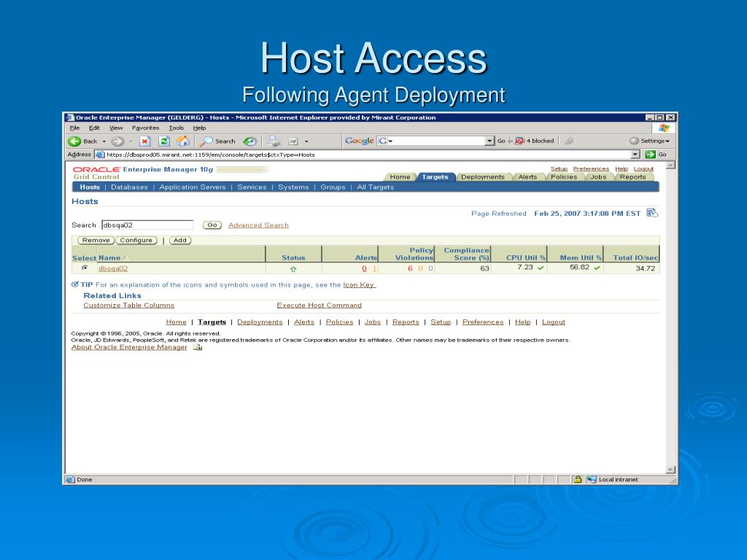Click the green up-arrow status icon for dbsqa02
Screen dimensions: 747x560
pyautogui.click(x=293, y=269)
